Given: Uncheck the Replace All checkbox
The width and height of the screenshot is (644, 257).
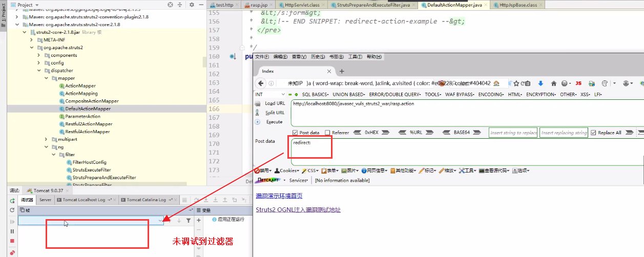Looking at the screenshot, I should tap(593, 133).
